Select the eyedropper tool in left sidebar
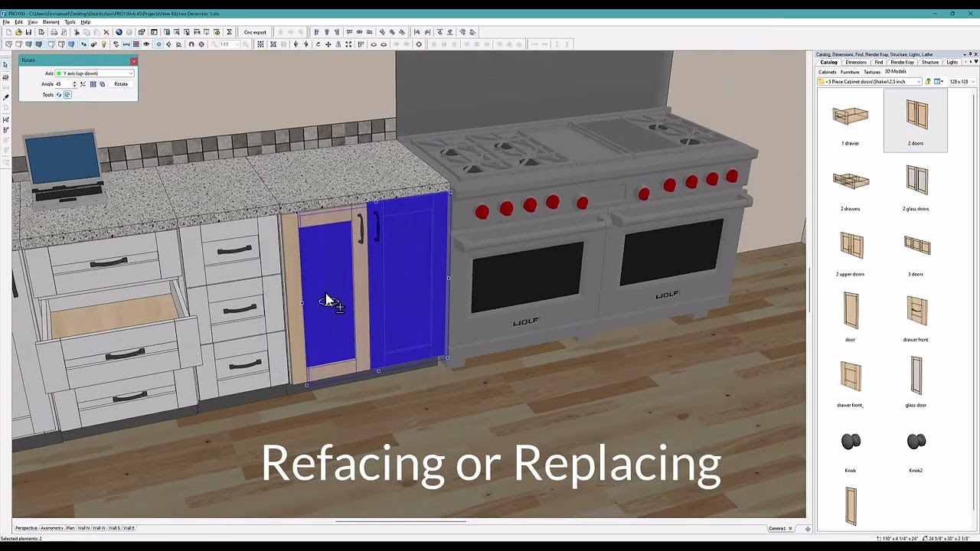This screenshot has height=551, width=980. tap(5, 97)
